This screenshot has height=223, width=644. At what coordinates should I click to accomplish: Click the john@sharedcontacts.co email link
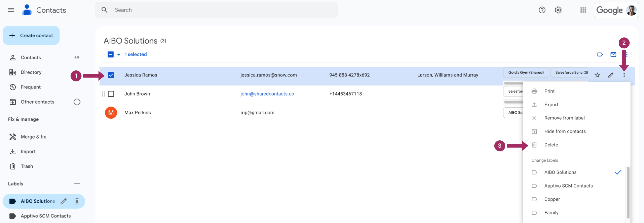click(x=267, y=94)
